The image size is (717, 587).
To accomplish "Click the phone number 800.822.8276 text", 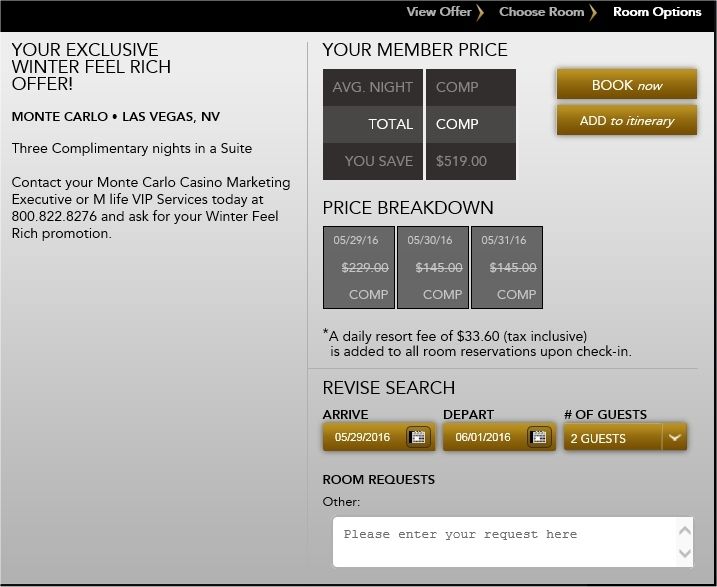I will pos(54,216).
